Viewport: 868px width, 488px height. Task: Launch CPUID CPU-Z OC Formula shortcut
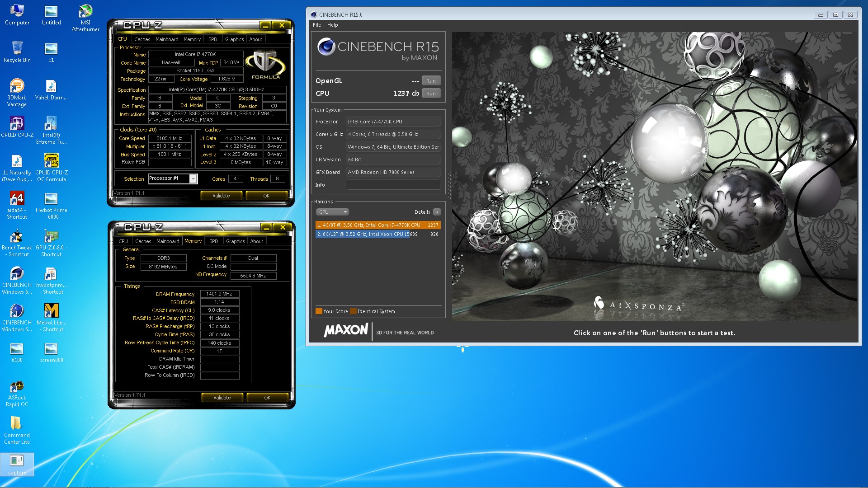tap(51, 168)
